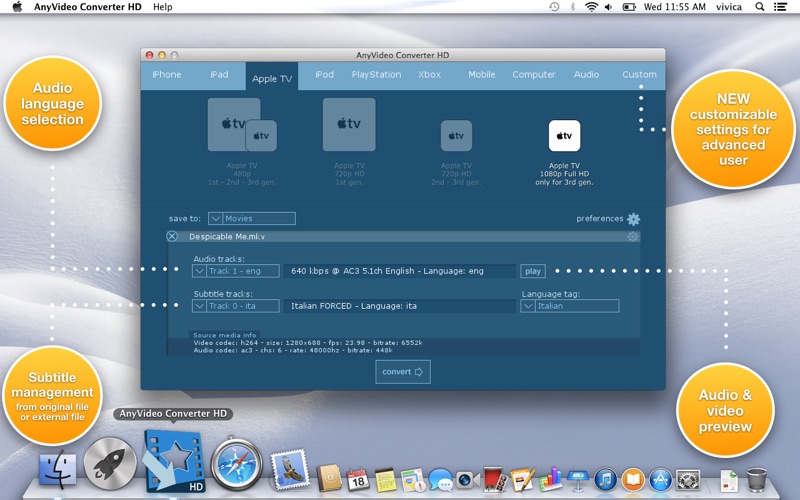Open the Help menu

(163, 7)
